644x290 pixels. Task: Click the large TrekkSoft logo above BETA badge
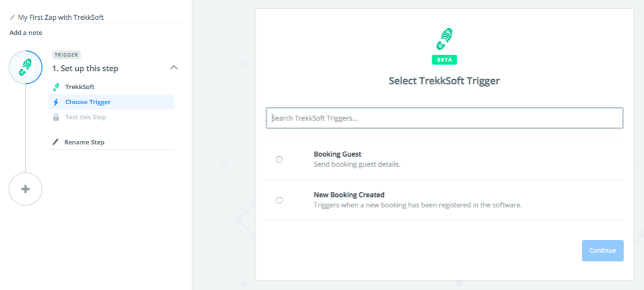(444, 40)
